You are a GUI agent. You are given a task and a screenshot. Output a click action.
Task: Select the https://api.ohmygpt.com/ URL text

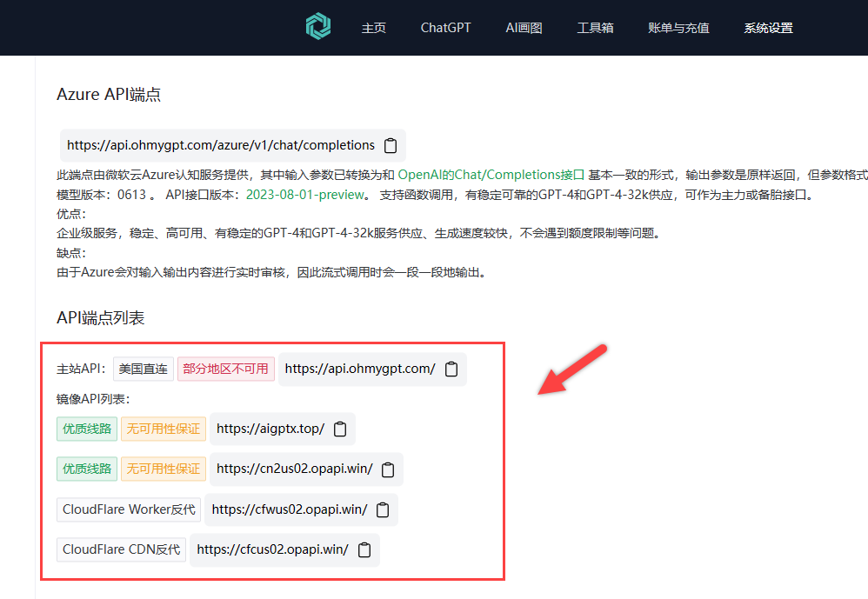tap(360, 369)
